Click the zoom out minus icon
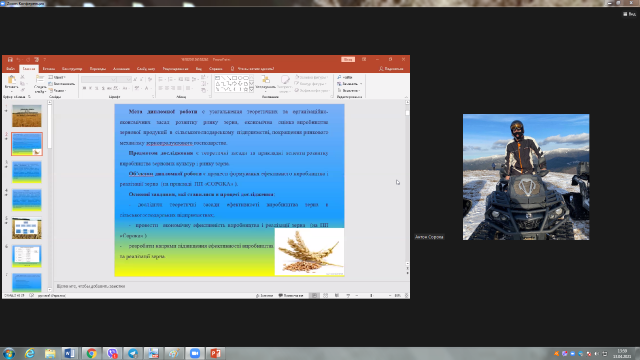The height and width of the screenshot is (360, 640). pos(357,296)
